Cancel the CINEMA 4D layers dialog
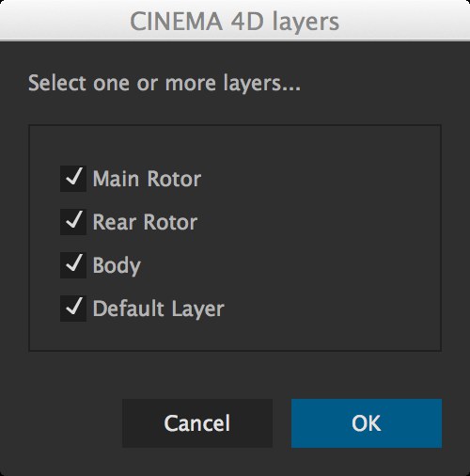Screen dimensions: 470x476 click(x=197, y=423)
